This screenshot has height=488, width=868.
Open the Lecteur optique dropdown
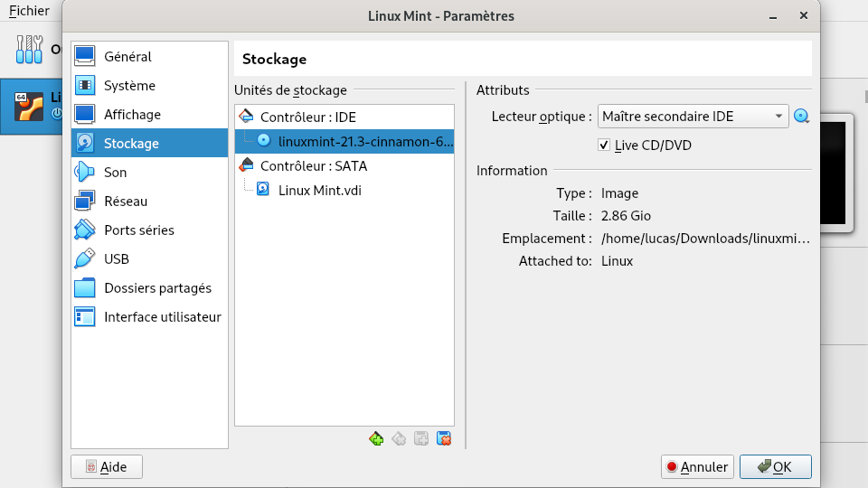coord(693,117)
